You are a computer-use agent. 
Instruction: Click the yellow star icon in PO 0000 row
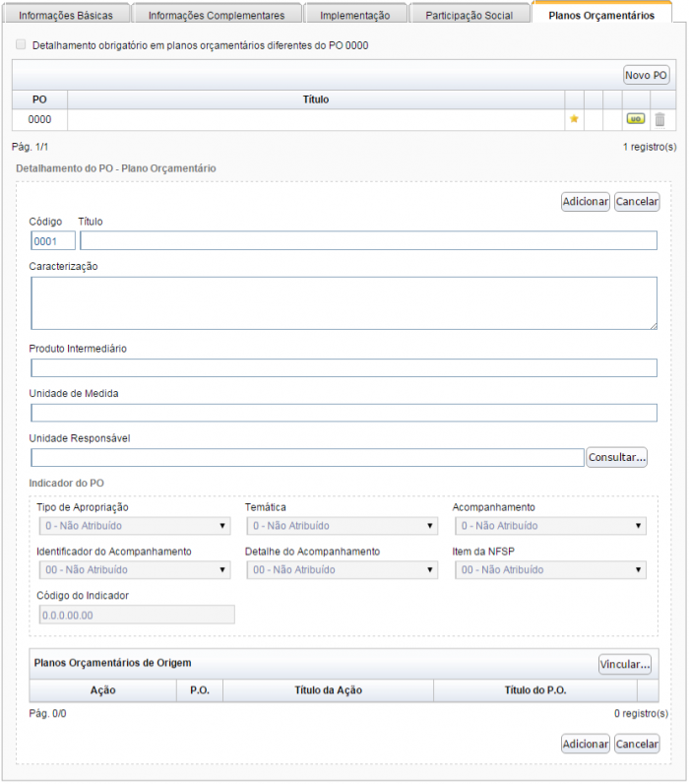(x=574, y=119)
